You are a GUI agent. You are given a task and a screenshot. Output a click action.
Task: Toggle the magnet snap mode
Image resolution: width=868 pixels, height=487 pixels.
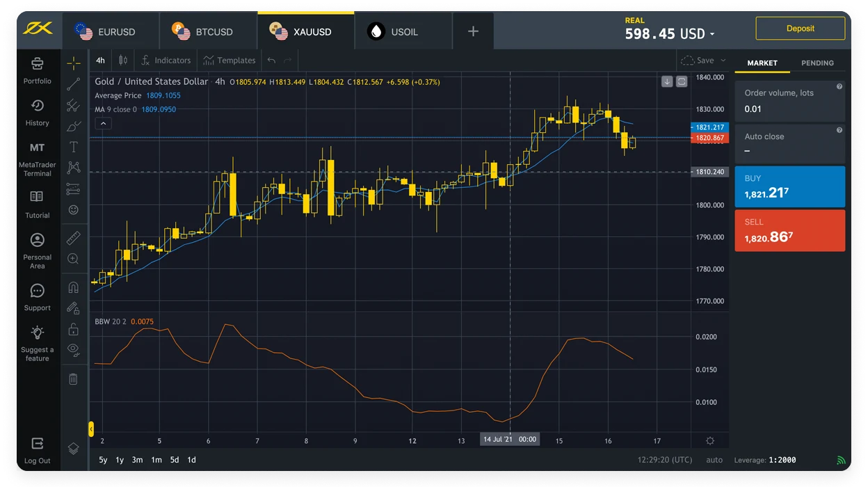(73, 287)
